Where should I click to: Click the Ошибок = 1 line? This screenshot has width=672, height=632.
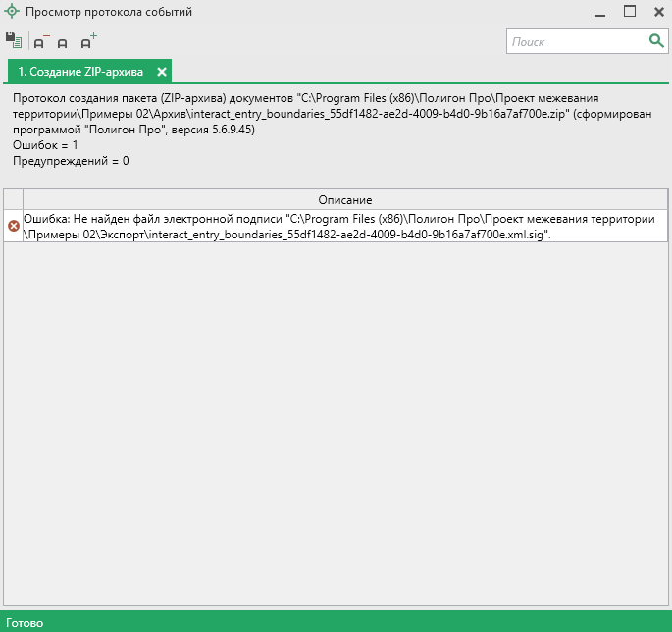click(x=46, y=145)
